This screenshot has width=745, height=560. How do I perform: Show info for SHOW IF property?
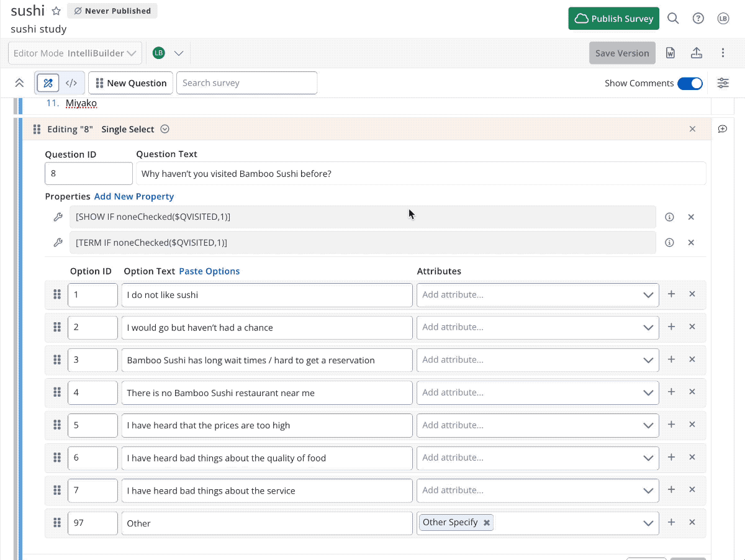(669, 217)
